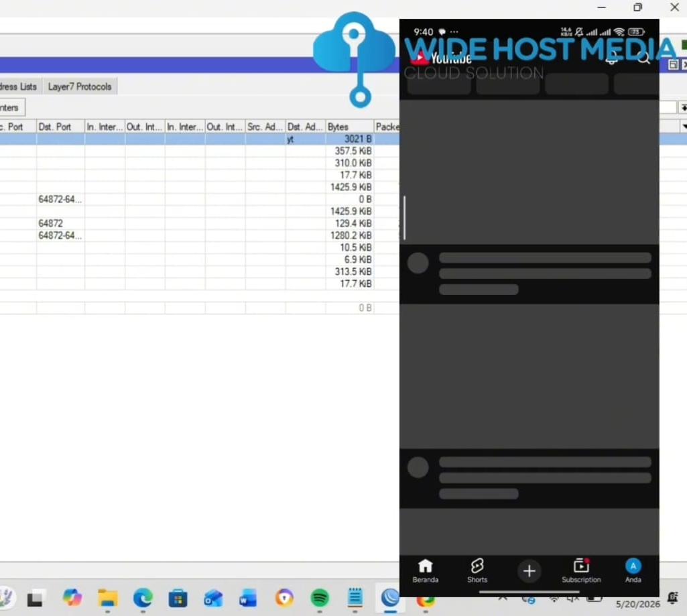Sort by the Dst. Port column header
Screen dimensions: 687x616
pyautogui.click(x=60, y=127)
